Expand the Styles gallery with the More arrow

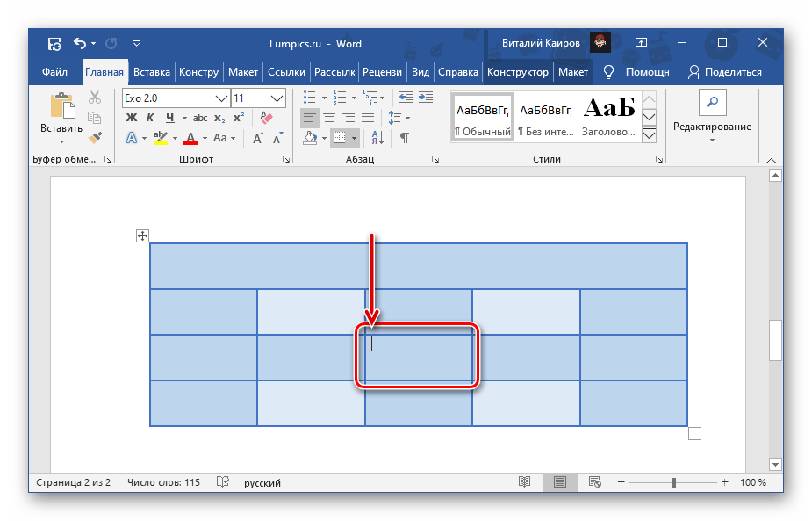(x=650, y=135)
